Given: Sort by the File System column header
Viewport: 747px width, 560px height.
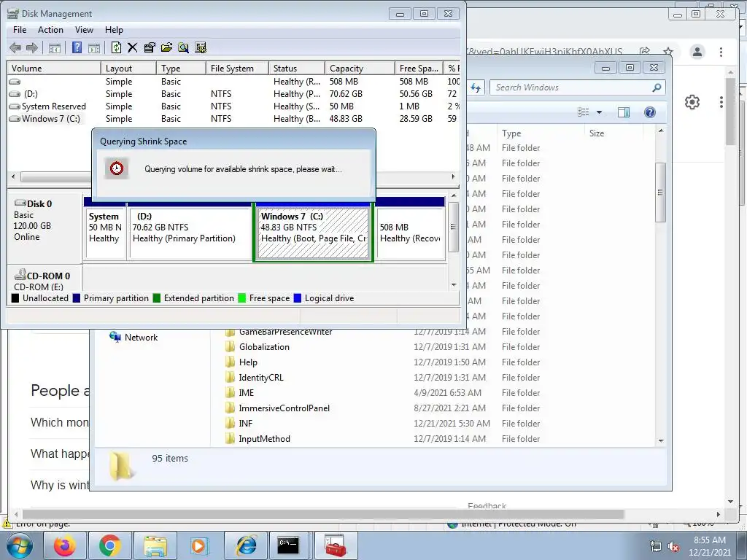Looking at the screenshot, I should [237, 68].
